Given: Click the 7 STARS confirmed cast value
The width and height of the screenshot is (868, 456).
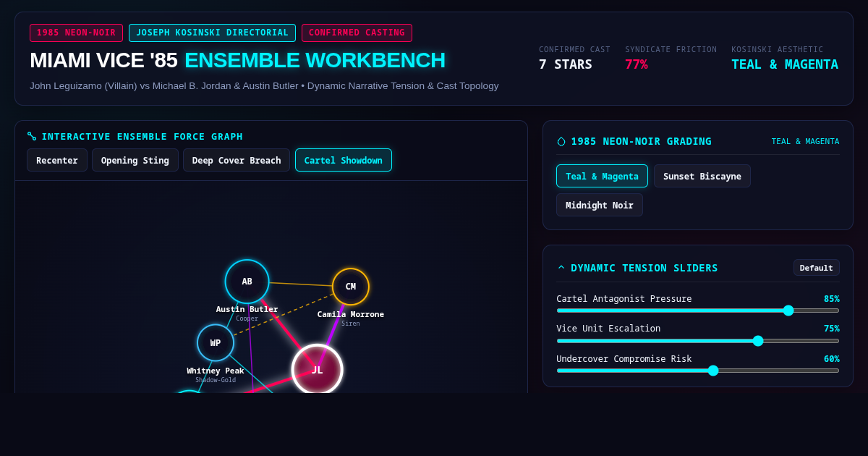Looking at the screenshot, I should [x=566, y=64].
